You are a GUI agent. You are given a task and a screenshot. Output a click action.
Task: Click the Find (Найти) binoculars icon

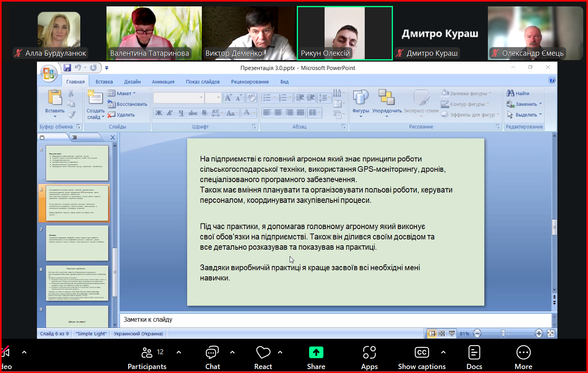511,93
